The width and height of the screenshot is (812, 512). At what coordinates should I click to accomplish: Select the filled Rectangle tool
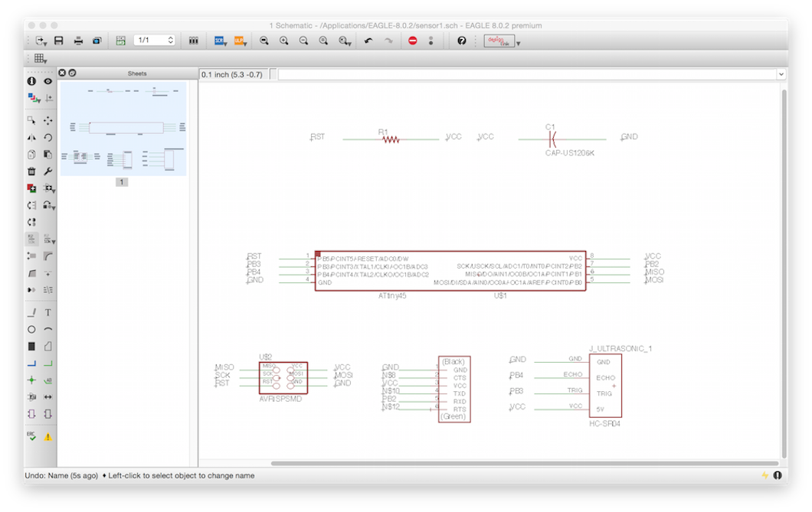click(31, 346)
